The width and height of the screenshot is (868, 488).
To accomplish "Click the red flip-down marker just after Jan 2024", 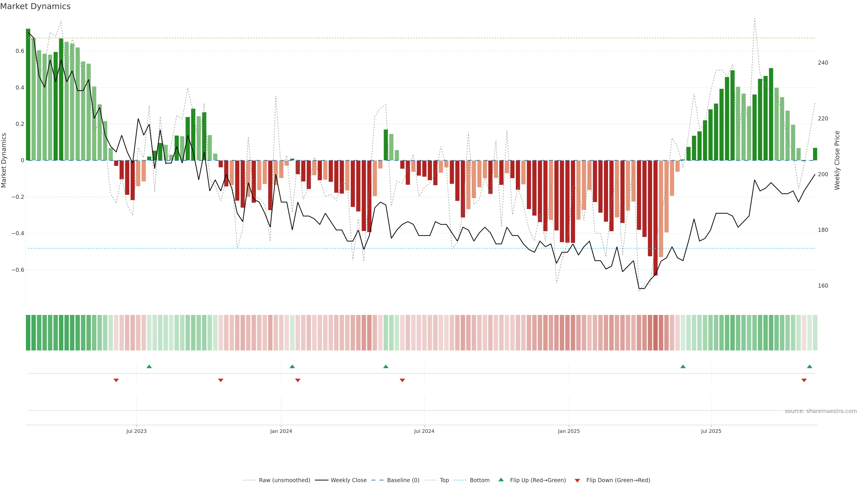I will pos(297,380).
